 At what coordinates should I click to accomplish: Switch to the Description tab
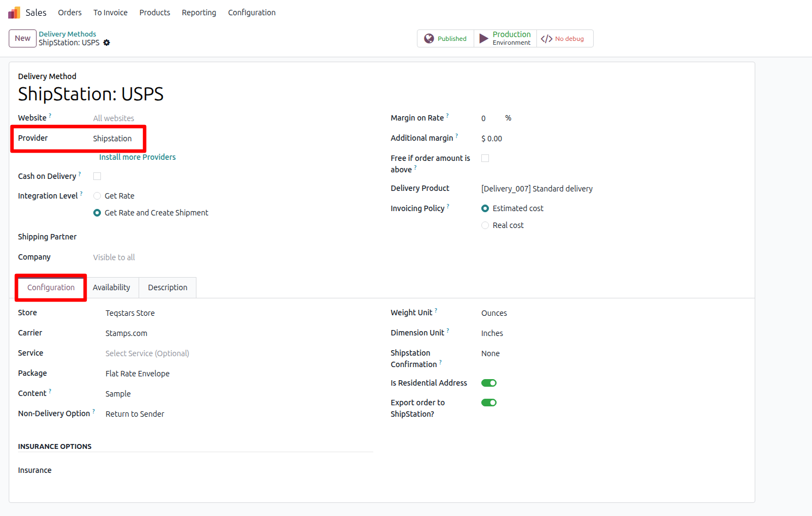[168, 287]
